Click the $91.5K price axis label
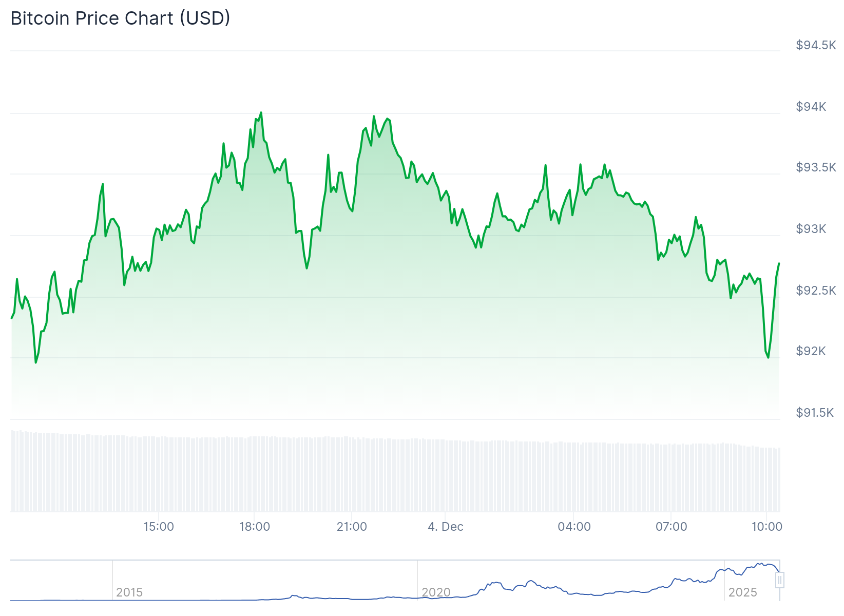Viewport: 844px width, 616px height. [815, 413]
